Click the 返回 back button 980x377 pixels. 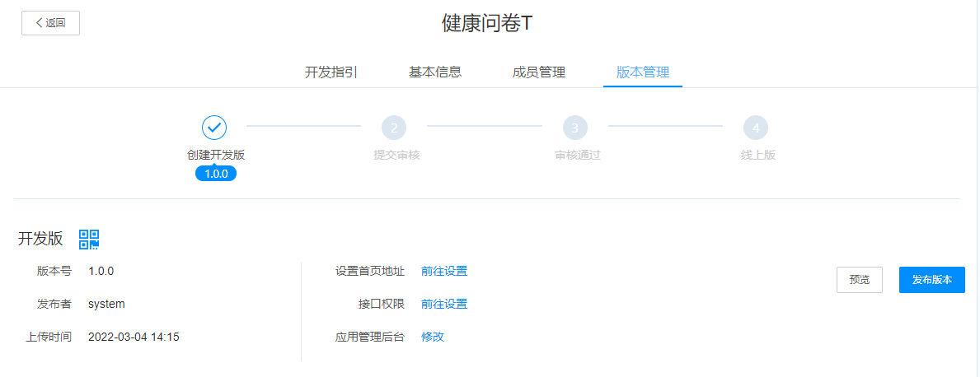point(50,23)
